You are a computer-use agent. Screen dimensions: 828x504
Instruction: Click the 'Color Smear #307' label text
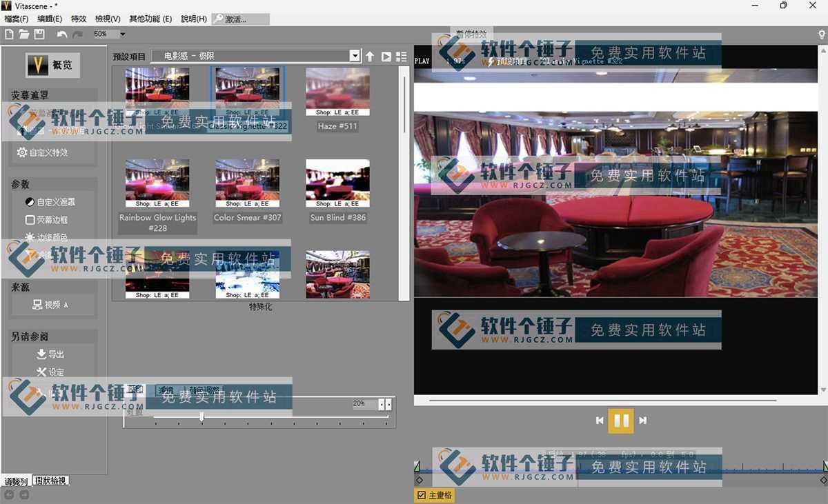(248, 217)
